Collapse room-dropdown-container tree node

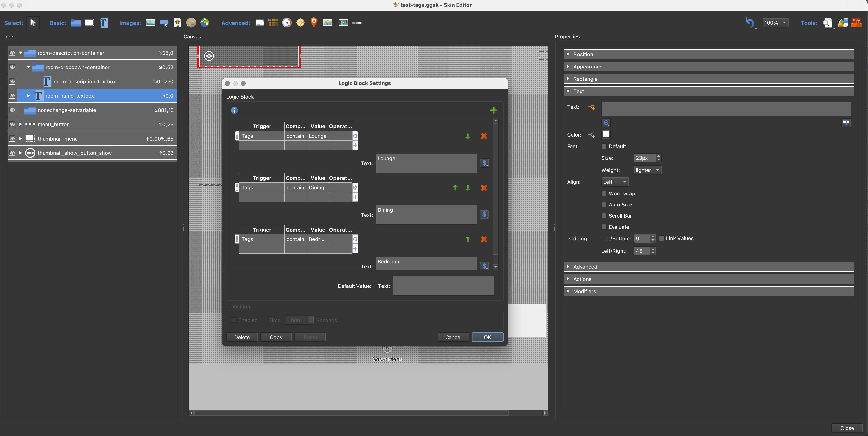coord(29,67)
